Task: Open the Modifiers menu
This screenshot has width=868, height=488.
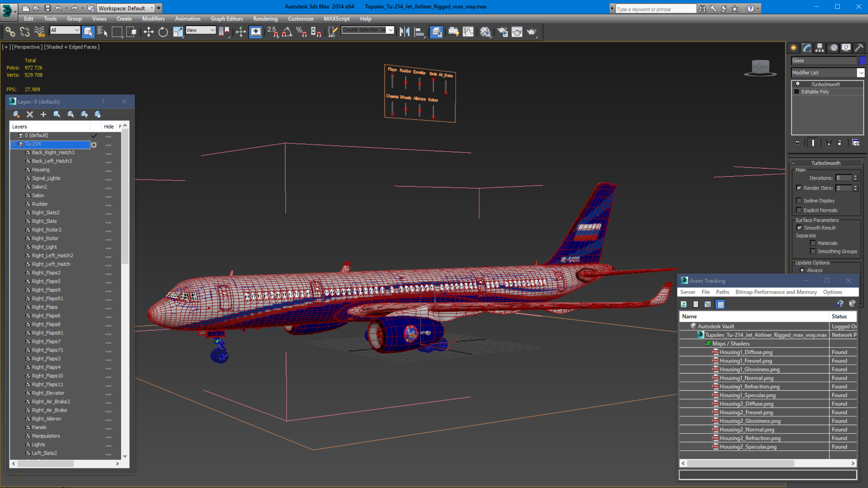Action: pyautogui.click(x=153, y=19)
